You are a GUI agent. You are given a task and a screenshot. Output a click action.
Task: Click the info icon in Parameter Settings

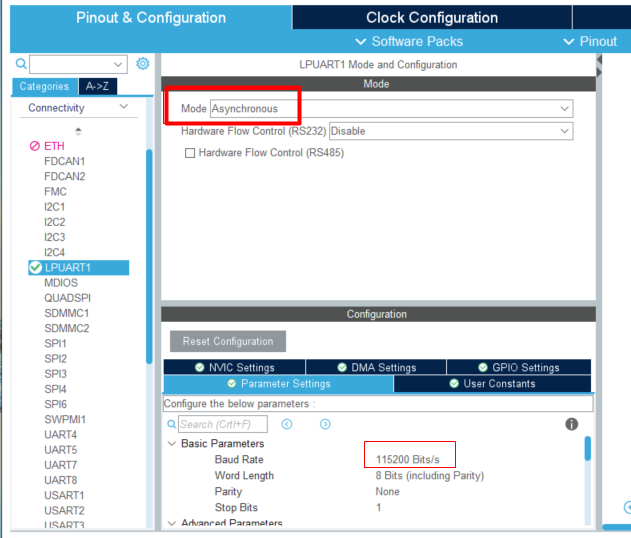(x=571, y=424)
